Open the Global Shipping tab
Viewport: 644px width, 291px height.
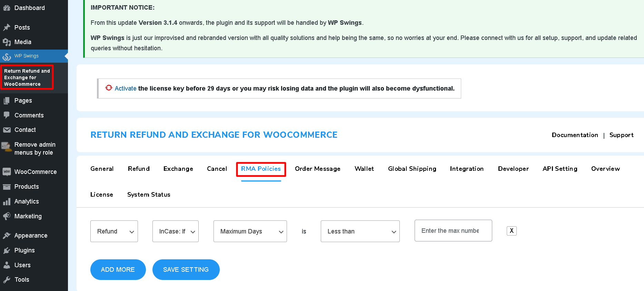click(x=412, y=169)
